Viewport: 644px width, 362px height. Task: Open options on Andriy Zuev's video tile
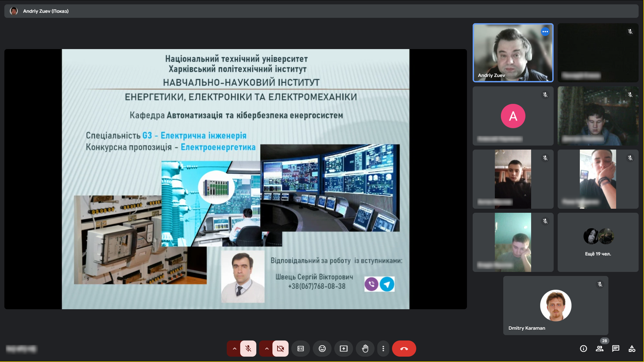[x=545, y=32]
